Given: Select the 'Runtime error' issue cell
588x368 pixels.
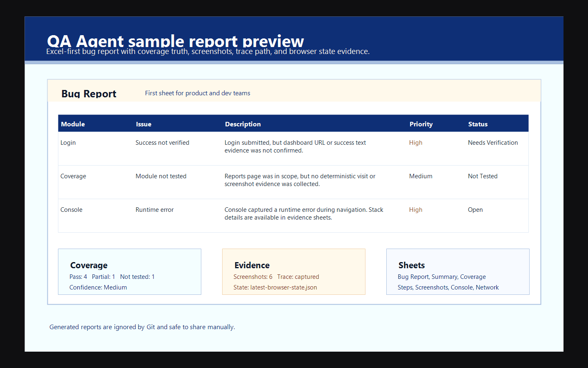Looking at the screenshot, I should pyautogui.click(x=155, y=210).
